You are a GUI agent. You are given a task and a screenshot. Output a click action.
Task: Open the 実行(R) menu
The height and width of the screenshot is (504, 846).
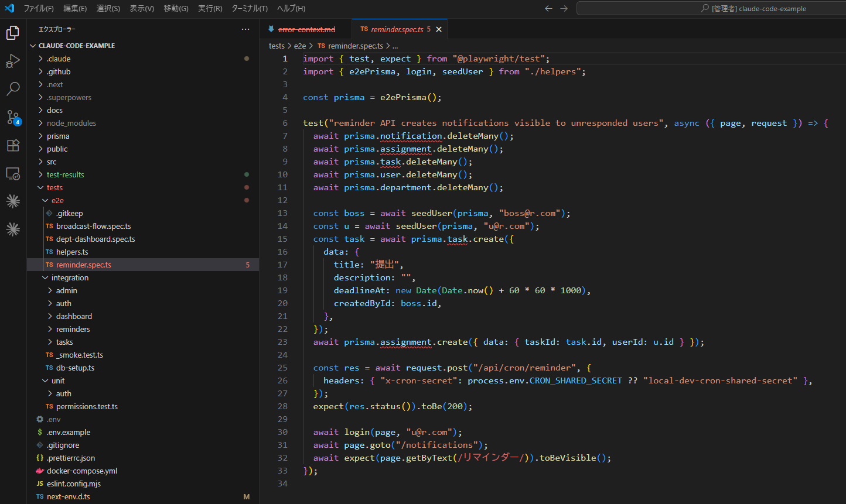pyautogui.click(x=210, y=8)
